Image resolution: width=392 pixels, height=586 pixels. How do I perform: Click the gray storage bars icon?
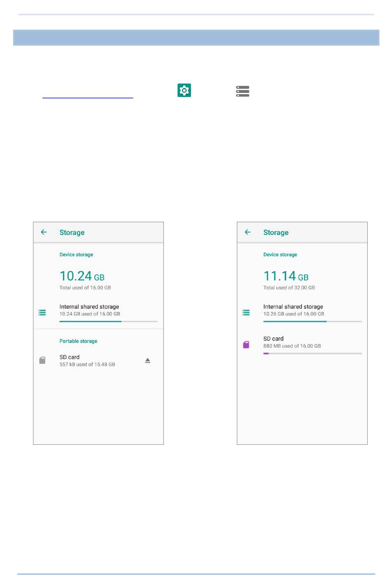[243, 91]
